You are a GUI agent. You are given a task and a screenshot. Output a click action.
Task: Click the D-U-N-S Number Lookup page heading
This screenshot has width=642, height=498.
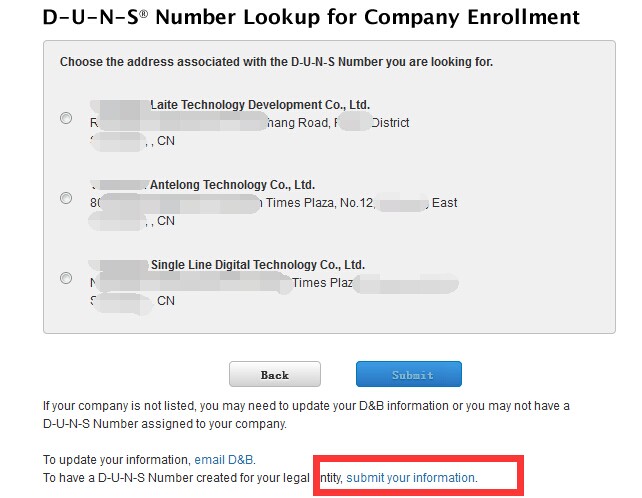[x=311, y=18]
